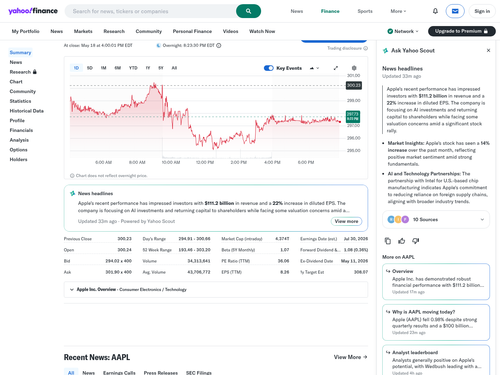Open Options in the sidebar
The image size is (500, 375).
pyautogui.click(x=18, y=150)
